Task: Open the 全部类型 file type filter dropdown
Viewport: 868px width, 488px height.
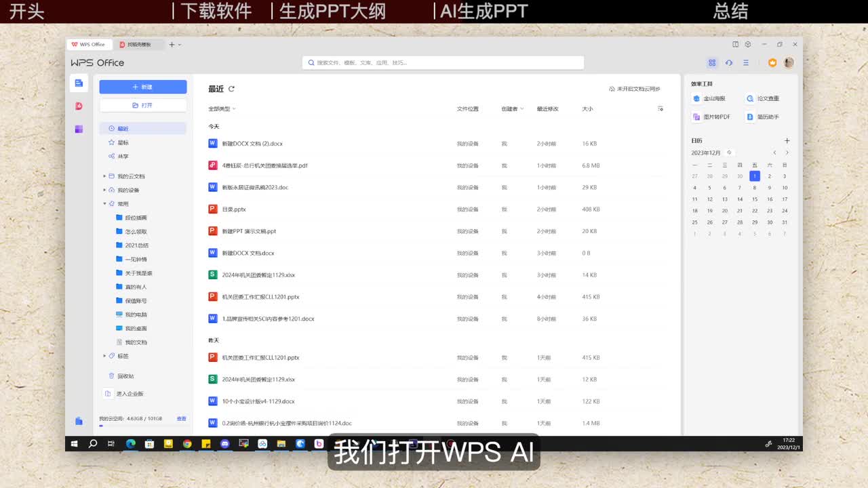Action: pos(222,108)
